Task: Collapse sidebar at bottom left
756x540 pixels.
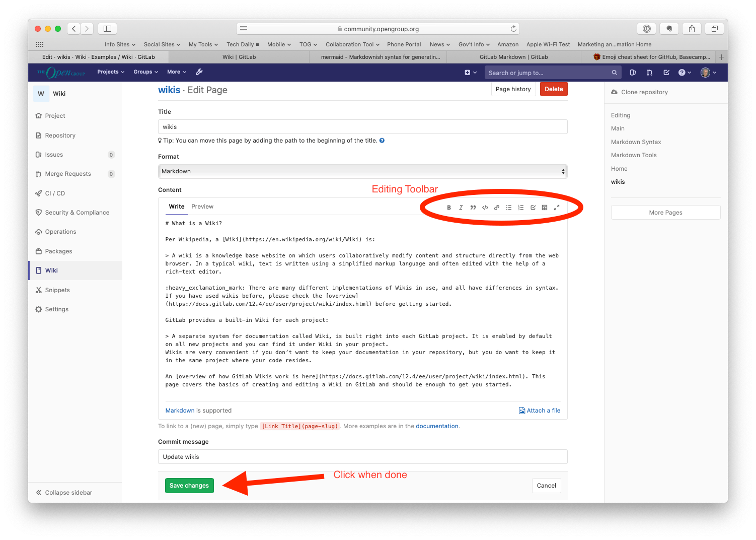Action: click(x=64, y=493)
